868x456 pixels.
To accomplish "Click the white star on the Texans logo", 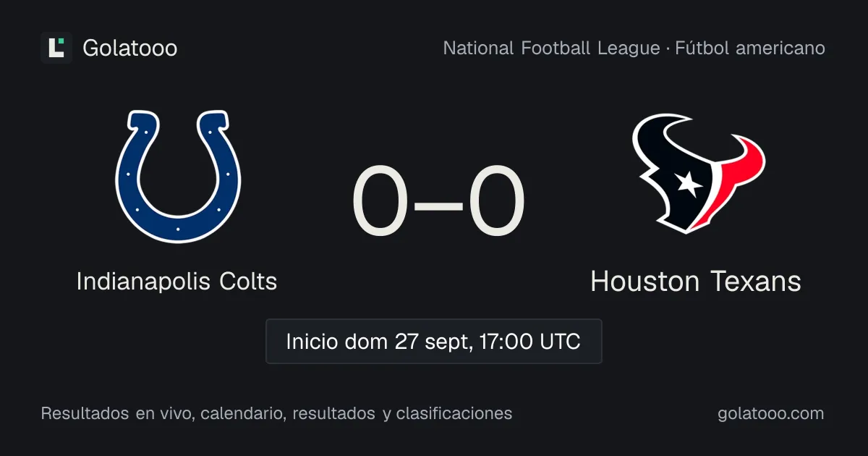I will click(x=689, y=184).
